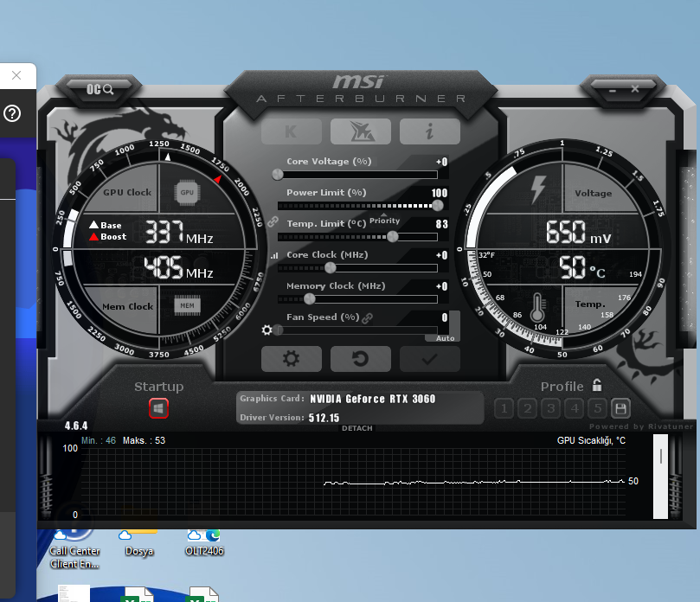Open the MSI fighter jet icon button
700x602 pixels.
(360, 131)
